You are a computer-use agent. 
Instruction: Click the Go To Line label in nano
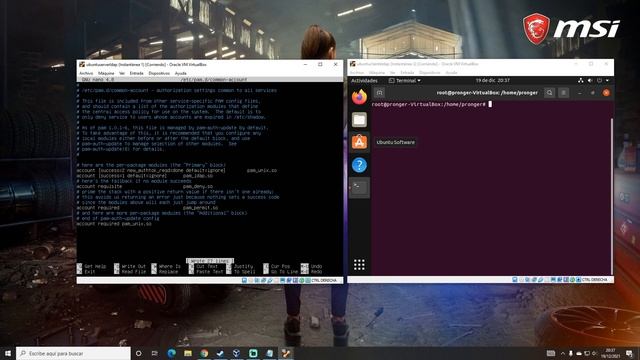(x=284, y=271)
